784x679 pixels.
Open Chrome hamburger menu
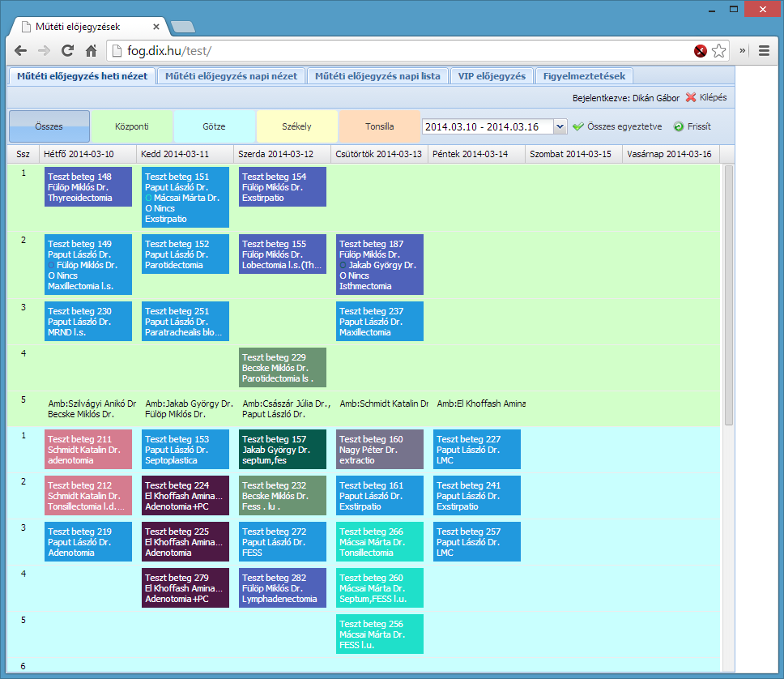pos(764,50)
